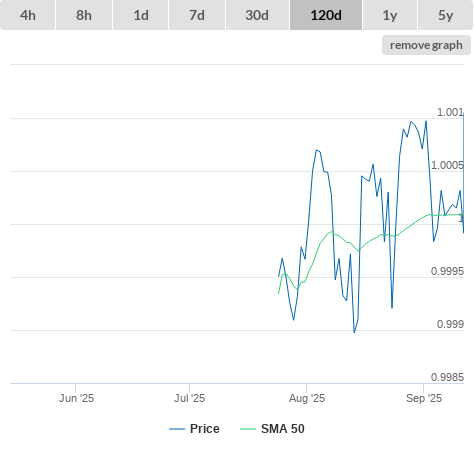Click the green SMA 50 legend line marker
Image resolution: width=474 pixels, height=455 pixels.
[248, 429]
